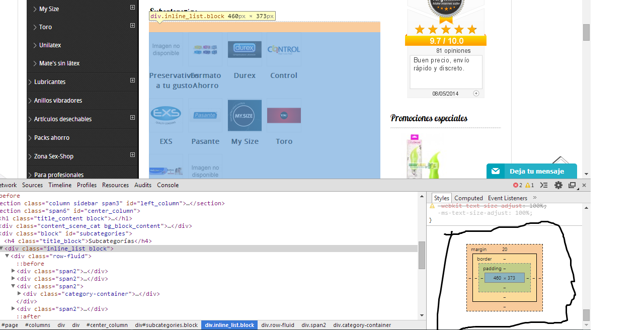Screen dimensions: 644x330
Task: Expand the Toro category plus toggle
Action: pyautogui.click(x=132, y=26)
